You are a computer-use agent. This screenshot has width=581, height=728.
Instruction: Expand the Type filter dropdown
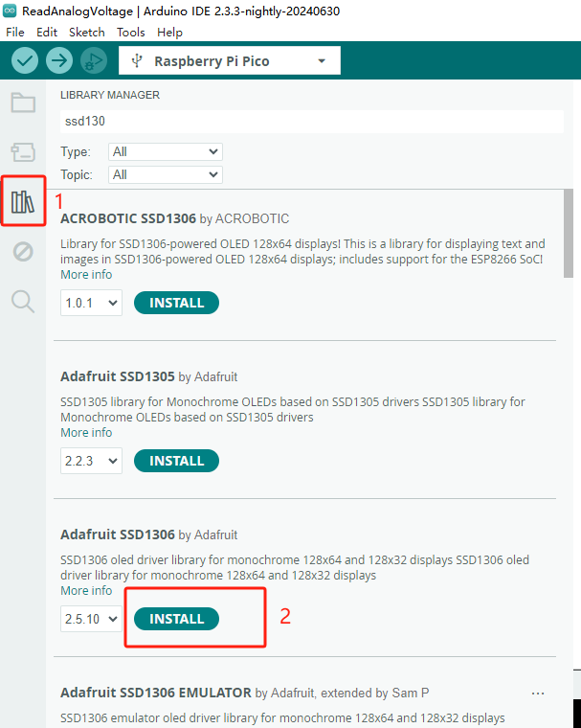[166, 151]
